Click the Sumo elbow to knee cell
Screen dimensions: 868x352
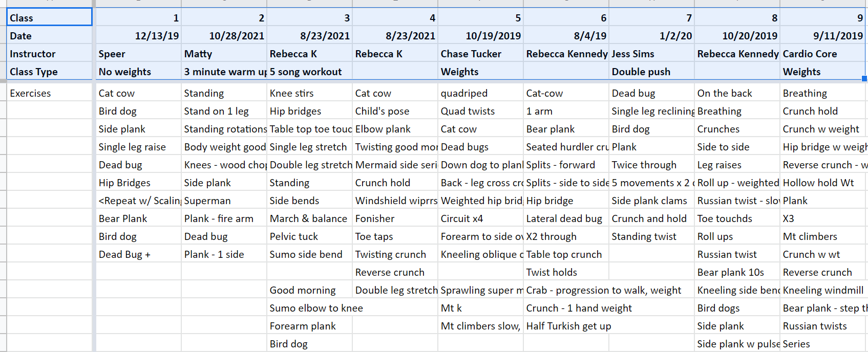(x=309, y=308)
